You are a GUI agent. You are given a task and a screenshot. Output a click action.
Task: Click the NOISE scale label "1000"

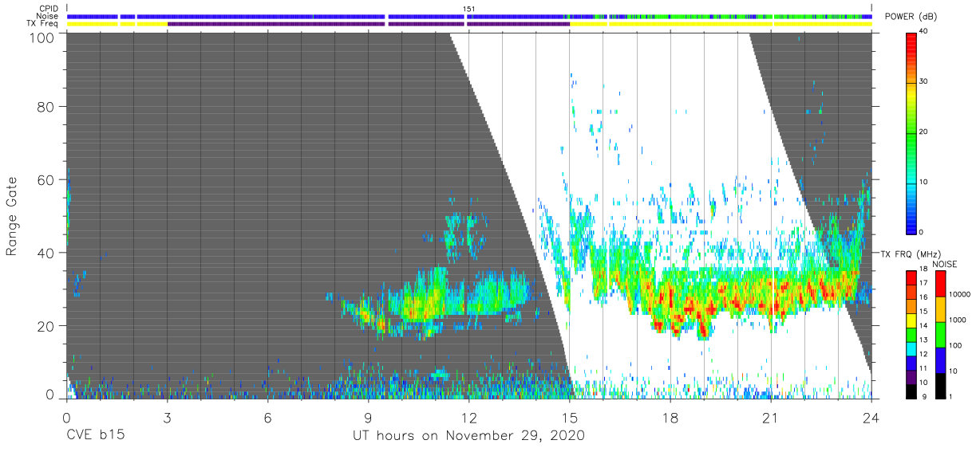point(958,320)
